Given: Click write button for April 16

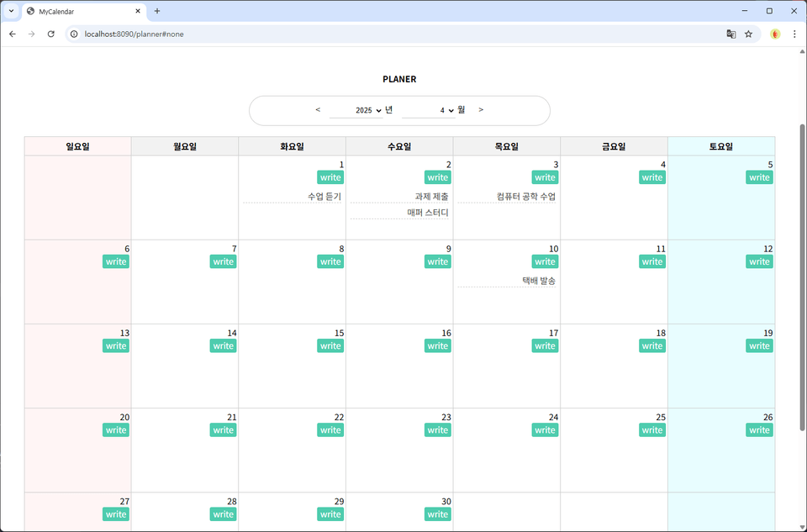Looking at the screenshot, I should 437,346.
